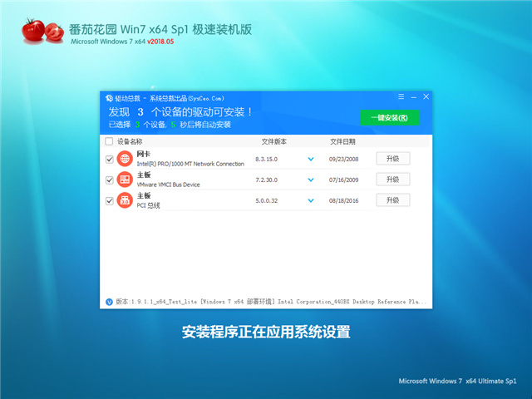532x399 pixels.
Task: Select the VMware VMCI Bus Device text
Action: 168,185
